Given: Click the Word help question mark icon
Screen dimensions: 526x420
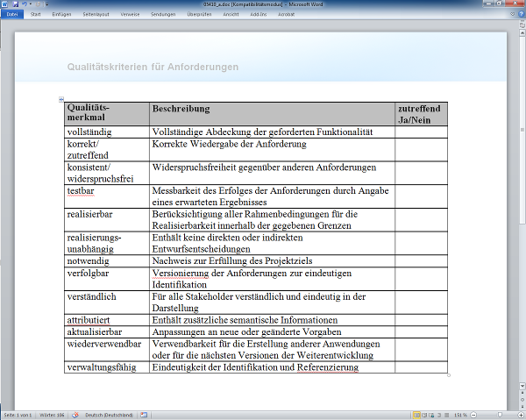Looking at the screenshot, I should (520, 15).
